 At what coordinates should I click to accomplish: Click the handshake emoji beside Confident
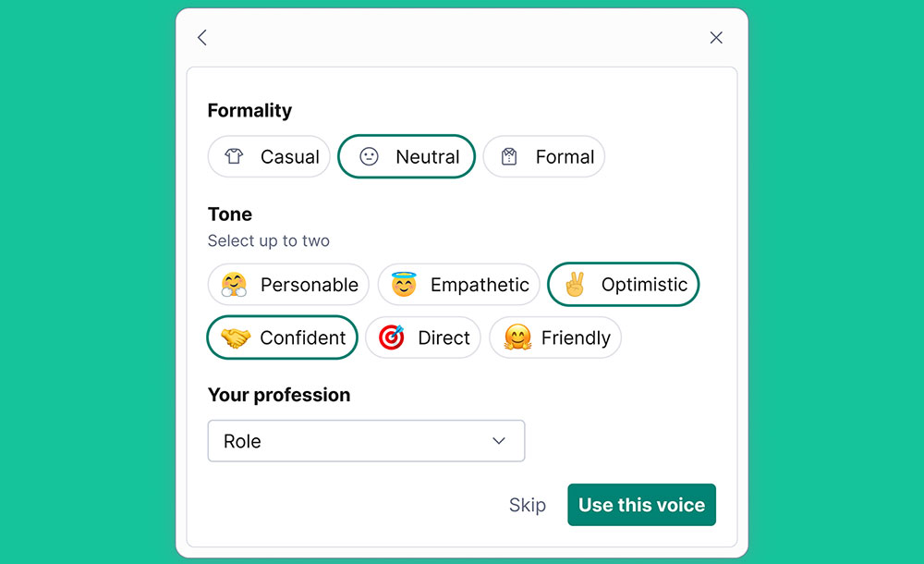(235, 337)
